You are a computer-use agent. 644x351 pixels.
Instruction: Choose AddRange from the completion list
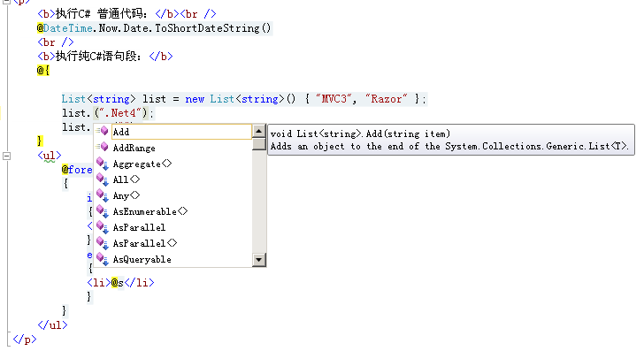134,148
